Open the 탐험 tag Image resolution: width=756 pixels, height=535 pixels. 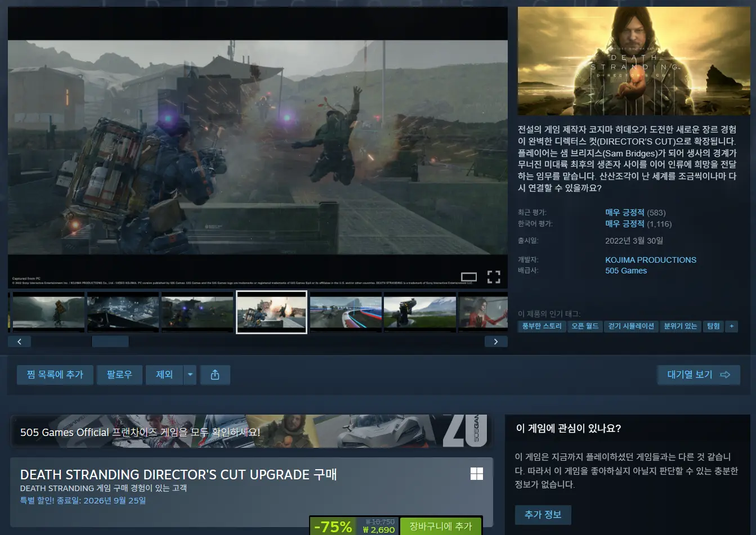click(713, 326)
